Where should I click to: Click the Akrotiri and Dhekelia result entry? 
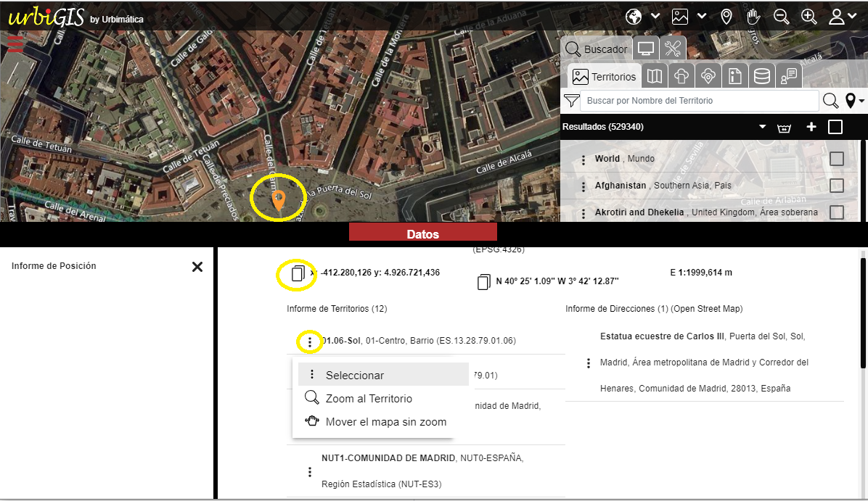click(706, 212)
